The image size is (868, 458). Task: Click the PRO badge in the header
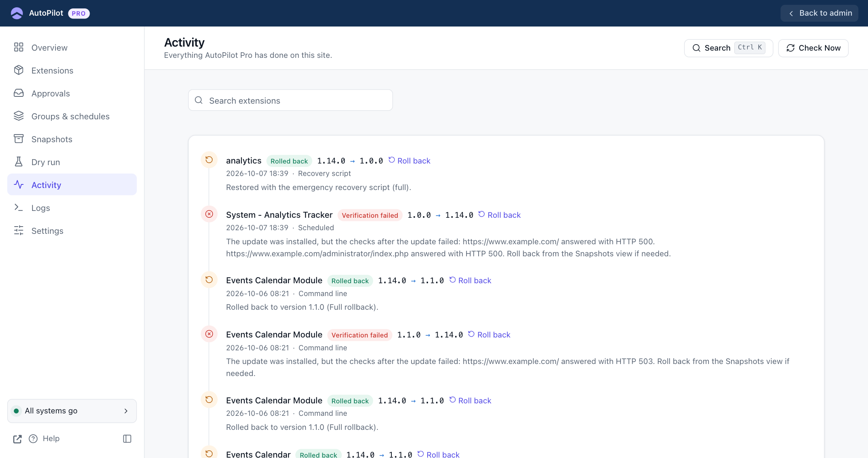(79, 13)
